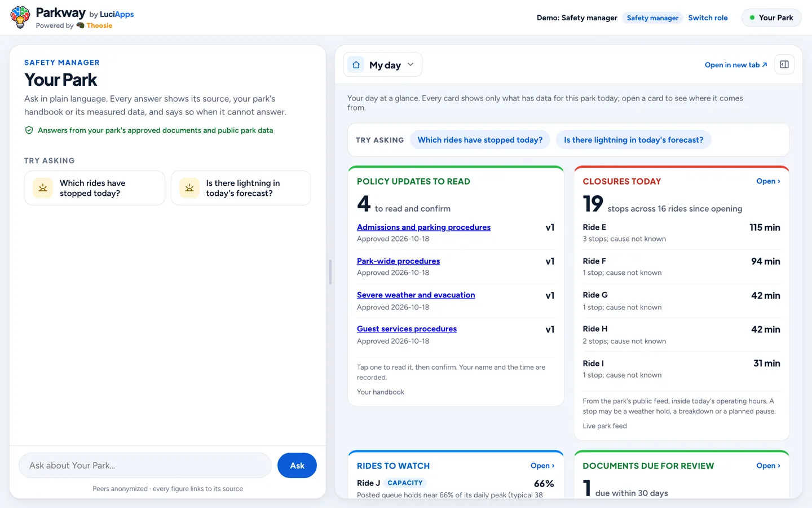Click the Parkway lightbulb logo icon
This screenshot has width=812, height=508.
(x=20, y=17)
